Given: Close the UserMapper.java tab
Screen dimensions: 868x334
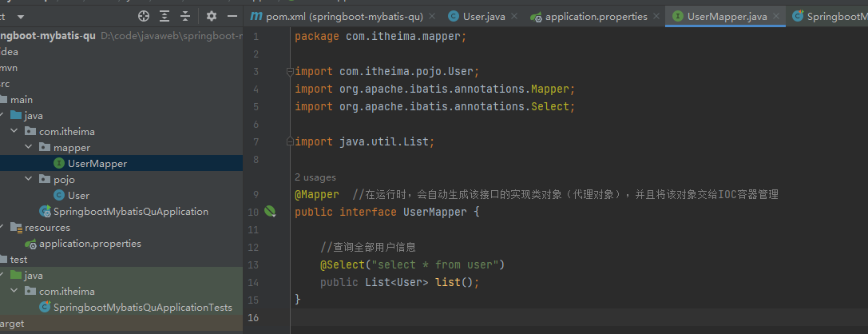Looking at the screenshot, I should (776, 17).
